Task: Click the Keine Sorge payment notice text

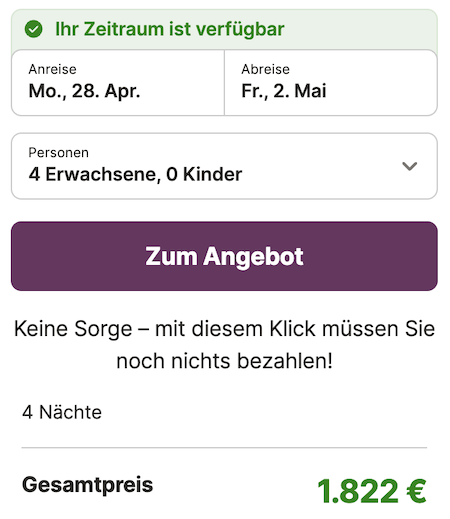Action: click(x=224, y=345)
